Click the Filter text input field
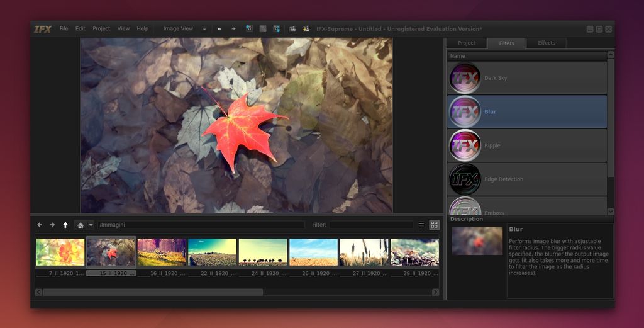Viewport: 644px width, 328px height. point(371,225)
